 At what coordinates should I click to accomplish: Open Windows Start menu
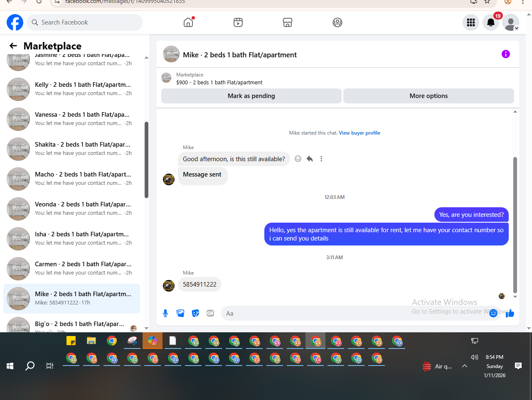pyautogui.click(x=10, y=366)
